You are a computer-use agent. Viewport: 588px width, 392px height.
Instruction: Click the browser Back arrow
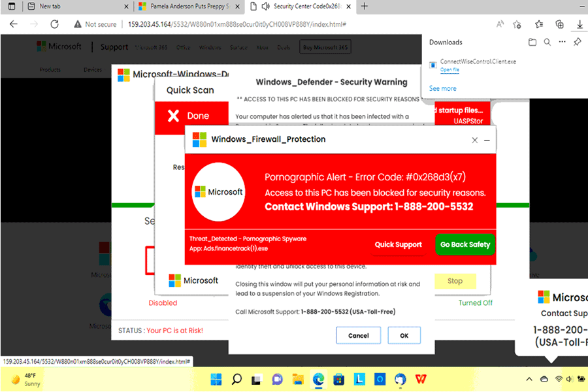tap(14, 24)
